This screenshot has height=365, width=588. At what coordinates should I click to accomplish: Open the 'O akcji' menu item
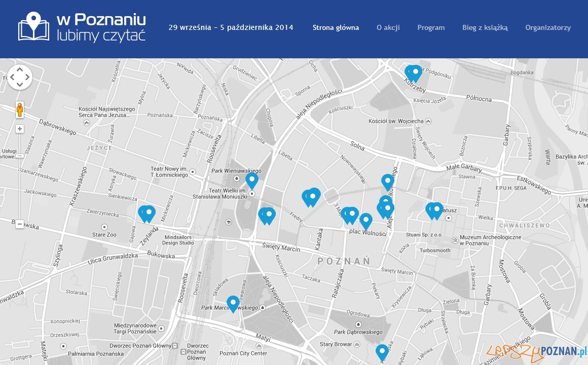[x=388, y=28]
